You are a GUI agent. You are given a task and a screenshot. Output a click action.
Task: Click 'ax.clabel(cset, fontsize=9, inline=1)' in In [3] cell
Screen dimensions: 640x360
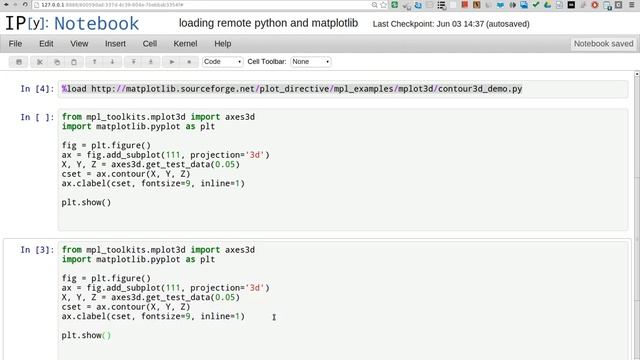tap(153, 316)
